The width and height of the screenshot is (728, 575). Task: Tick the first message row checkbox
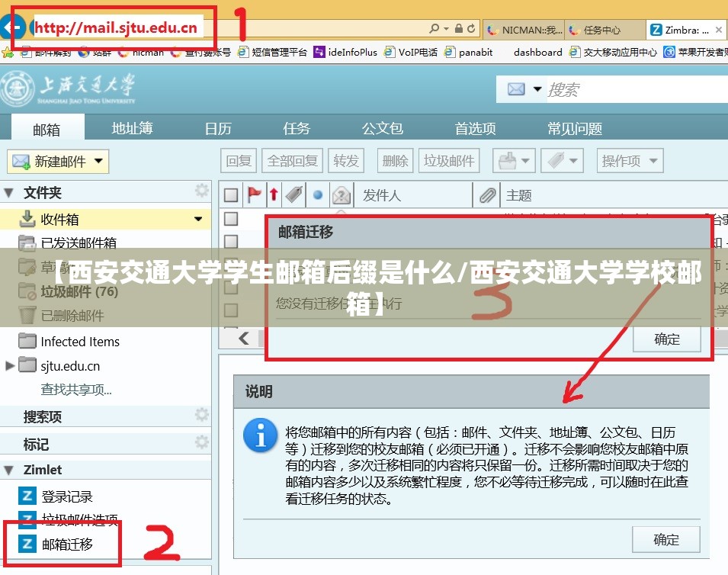point(231,219)
